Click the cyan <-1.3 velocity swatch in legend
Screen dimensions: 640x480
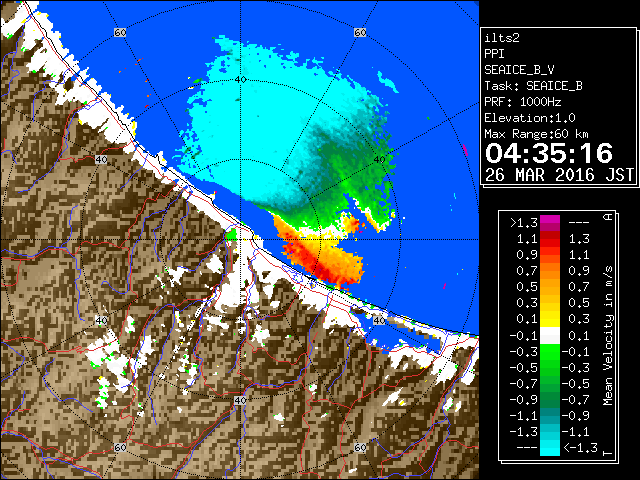click(550, 448)
